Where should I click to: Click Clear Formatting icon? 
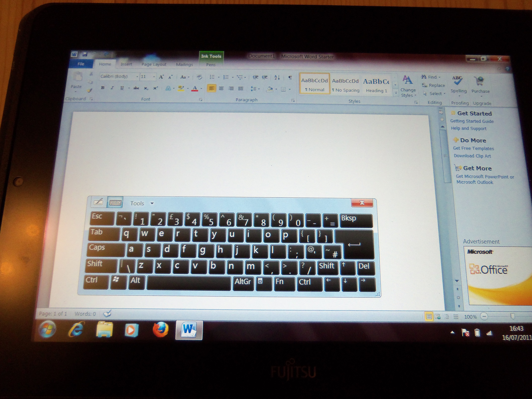(x=199, y=77)
